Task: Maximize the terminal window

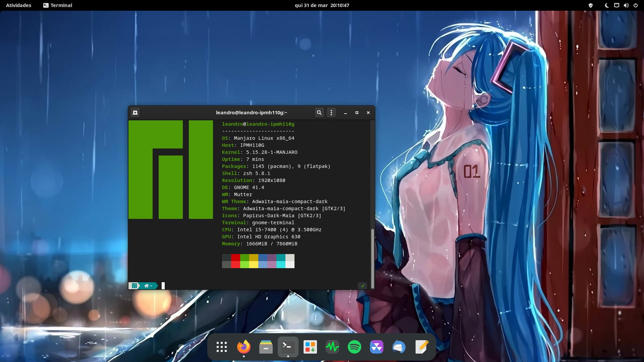Action: pyautogui.click(x=357, y=113)
